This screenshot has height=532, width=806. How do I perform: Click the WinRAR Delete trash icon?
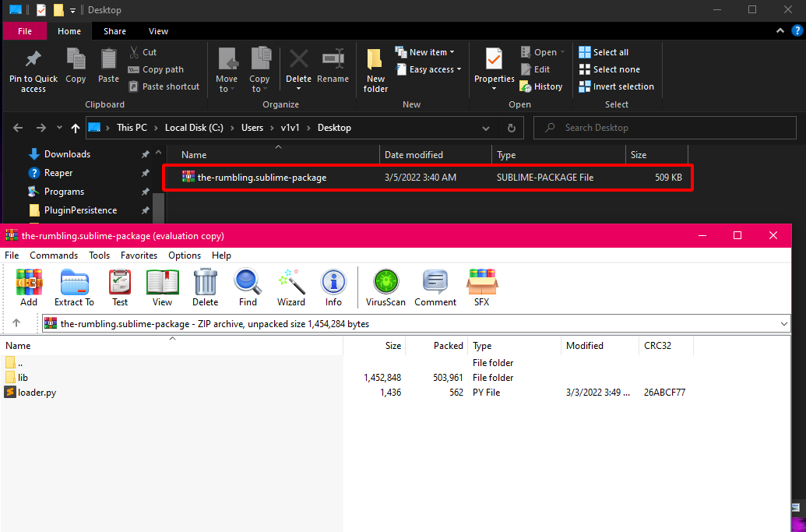(x=205, y=287)
